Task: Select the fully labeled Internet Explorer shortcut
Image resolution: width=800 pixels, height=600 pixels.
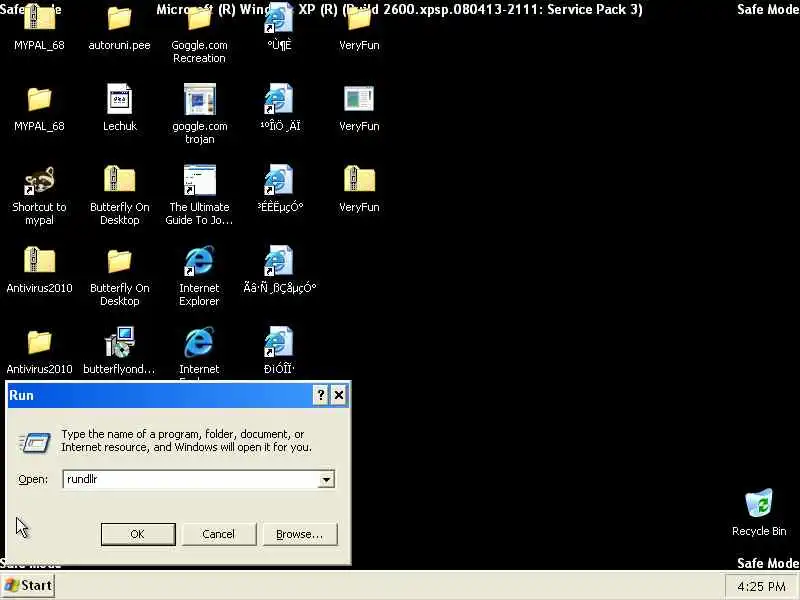Action: click(199, 261)
